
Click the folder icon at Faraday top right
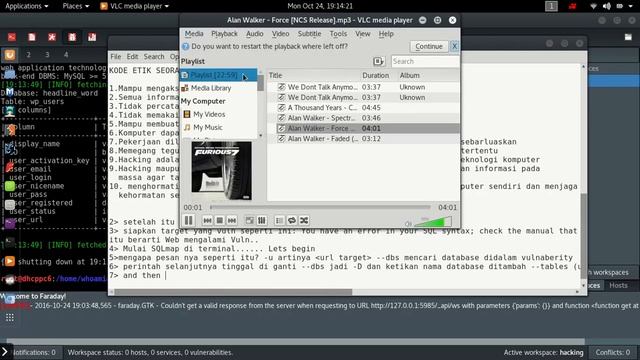pyautogui.click(x=628, y=37)
